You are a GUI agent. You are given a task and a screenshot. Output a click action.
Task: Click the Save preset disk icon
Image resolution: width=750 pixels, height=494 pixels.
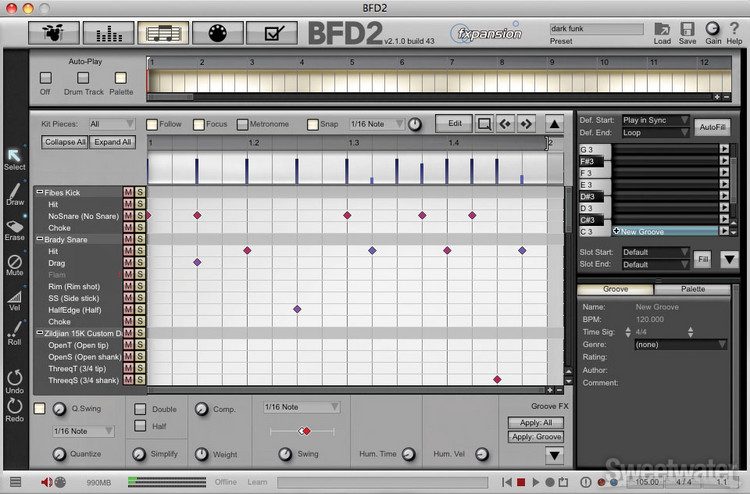[x=687, y=30]
